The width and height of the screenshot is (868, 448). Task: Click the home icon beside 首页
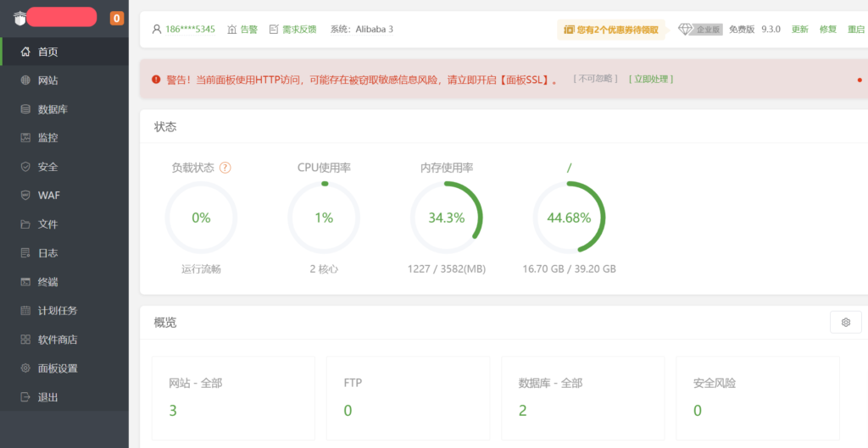pyautogui.click(x=25, y=52)
